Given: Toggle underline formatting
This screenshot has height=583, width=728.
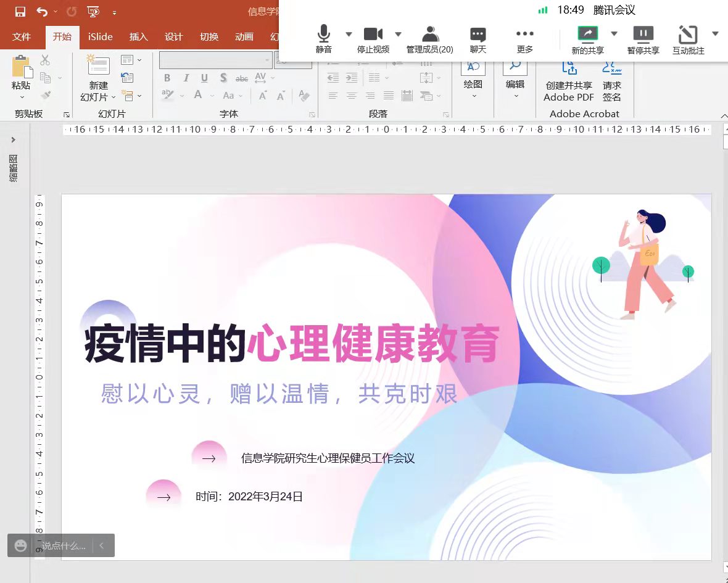Looking at the screenshot, I should click(204, 78).
